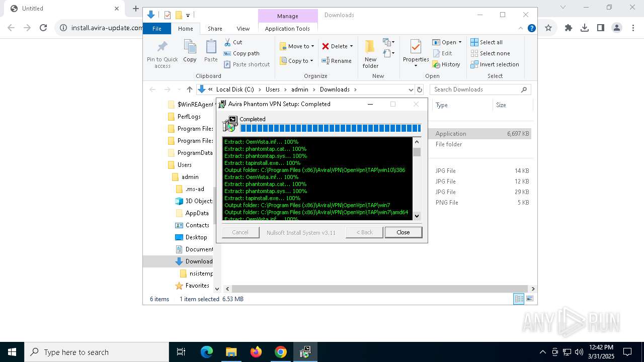
Task: Click Paste shortcut command
Action: [x=247, y=64]
